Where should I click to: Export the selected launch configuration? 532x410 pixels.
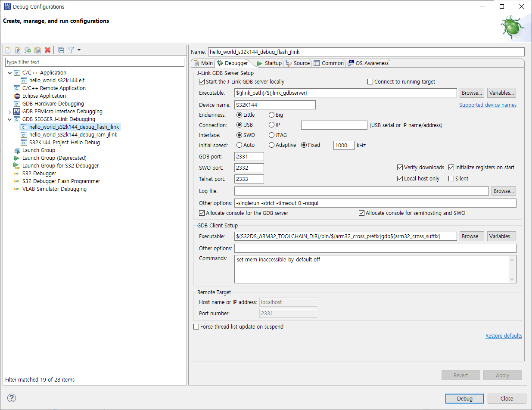click(27, 50)
